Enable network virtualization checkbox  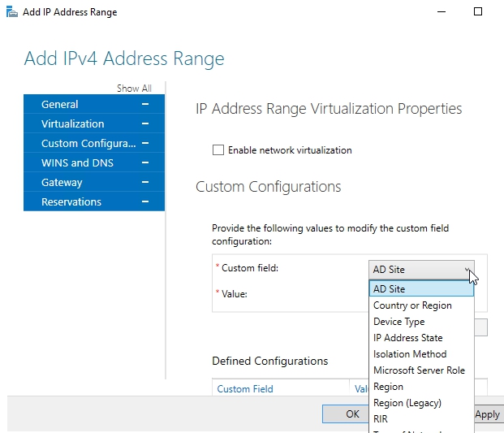(x=218, y=150)
